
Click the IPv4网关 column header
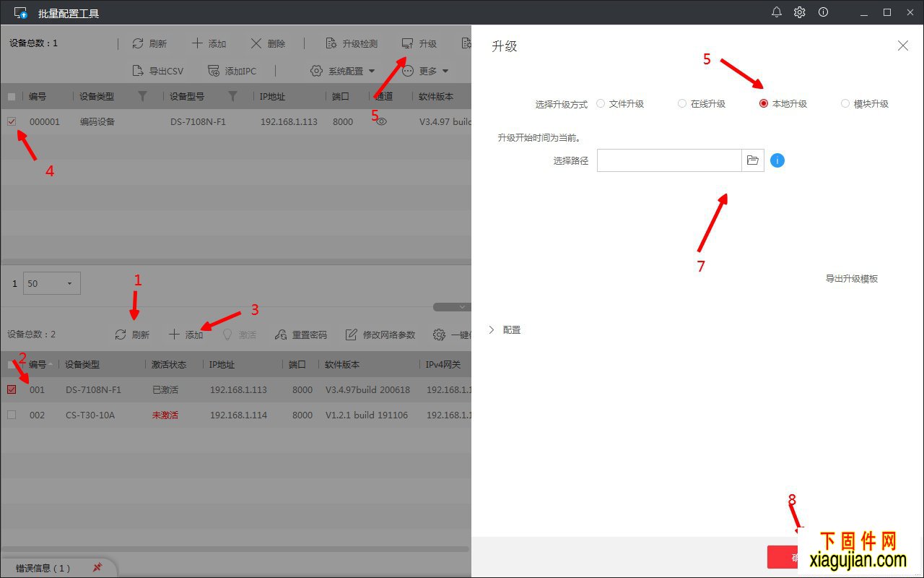(x=443, y=364)
